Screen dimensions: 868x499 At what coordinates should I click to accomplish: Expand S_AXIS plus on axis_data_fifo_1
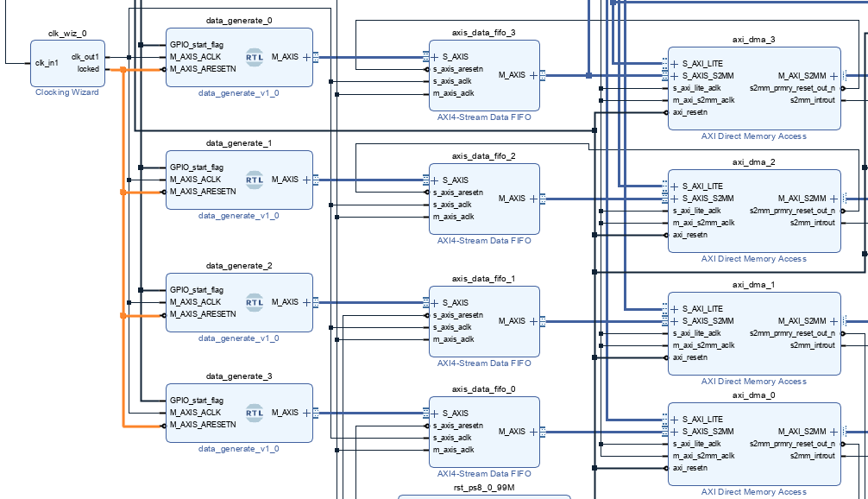click(435, 303)
